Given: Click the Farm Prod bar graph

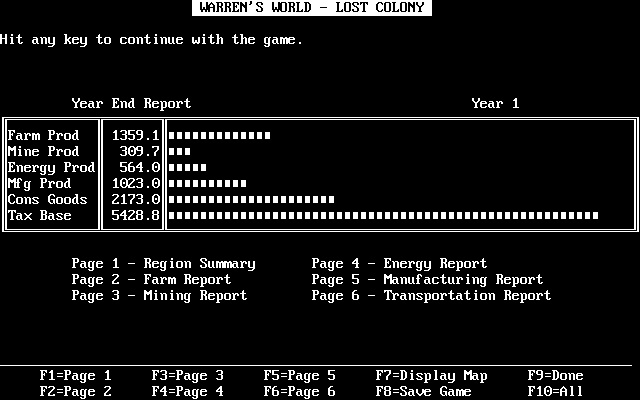Looking at the screenshot, I should click(x=219, y=136).
